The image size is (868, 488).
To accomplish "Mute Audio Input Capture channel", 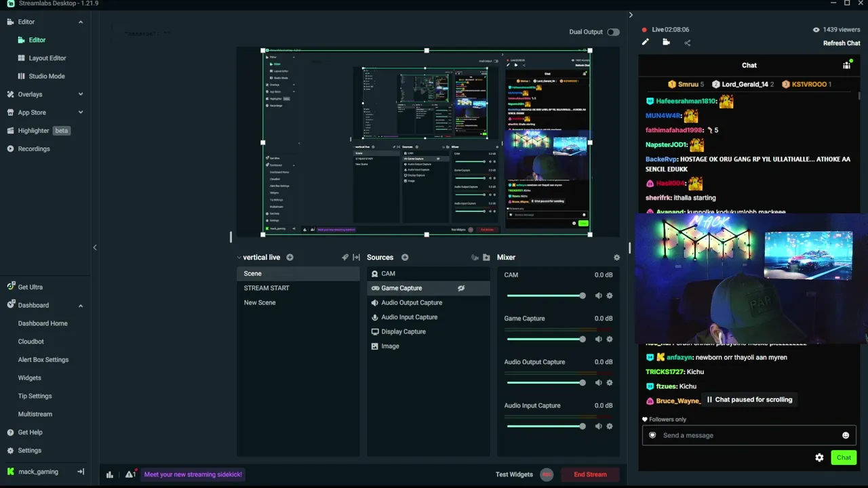I will point(598,426).
